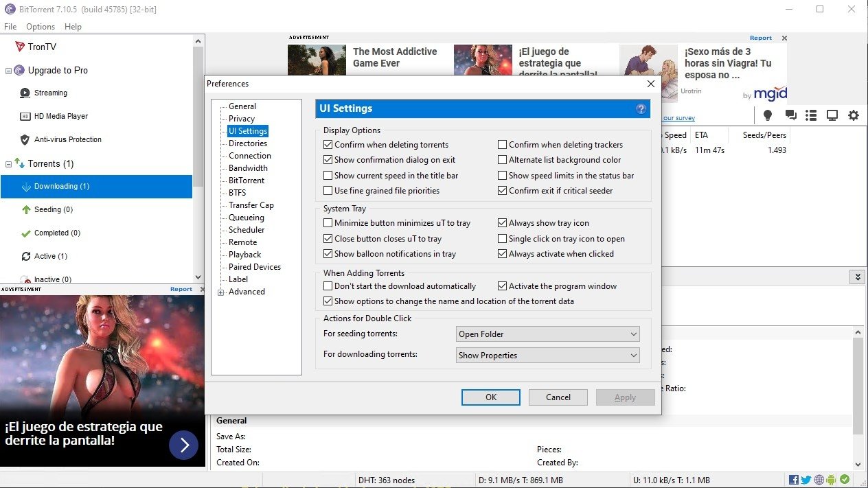Select Connection in the Preferences tree
This screenshot has height=488, width=868.
point(250,156)
